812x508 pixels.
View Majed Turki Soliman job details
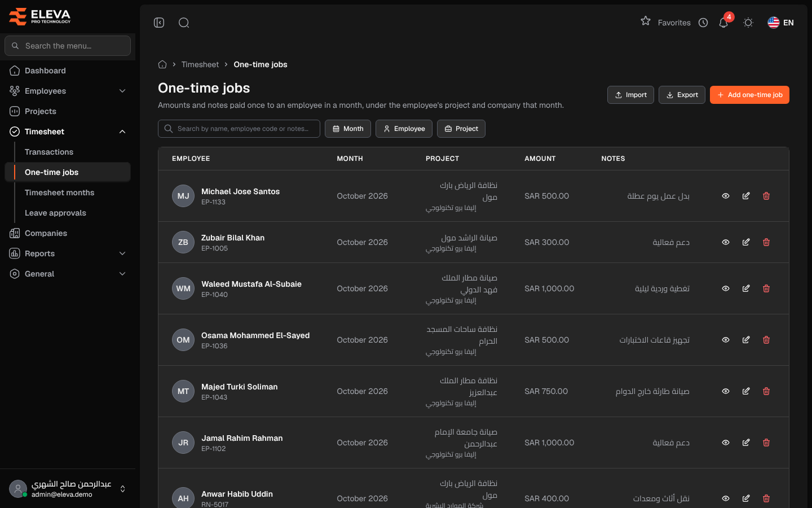click(x=726, y=391)
